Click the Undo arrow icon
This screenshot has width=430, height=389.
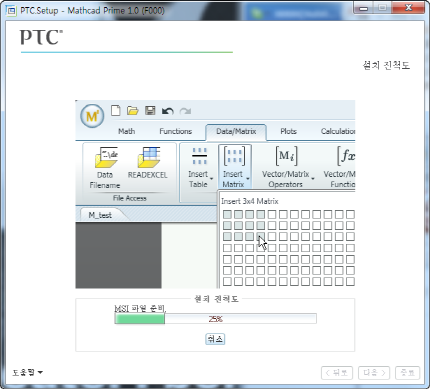click(x=168, y=111)
